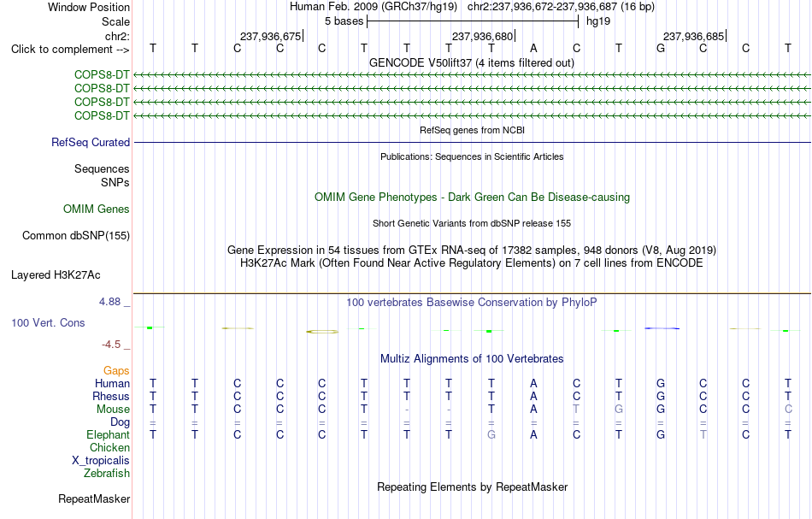Click the 237,936,675 ruler position
Image resolution: width=812 pixels, height=519 pixels.
[270, 36]
